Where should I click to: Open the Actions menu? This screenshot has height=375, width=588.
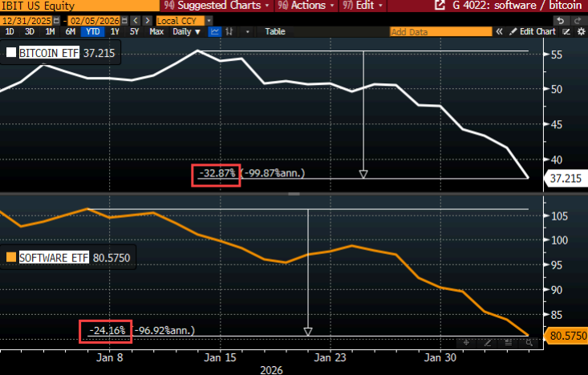point(298,5)
